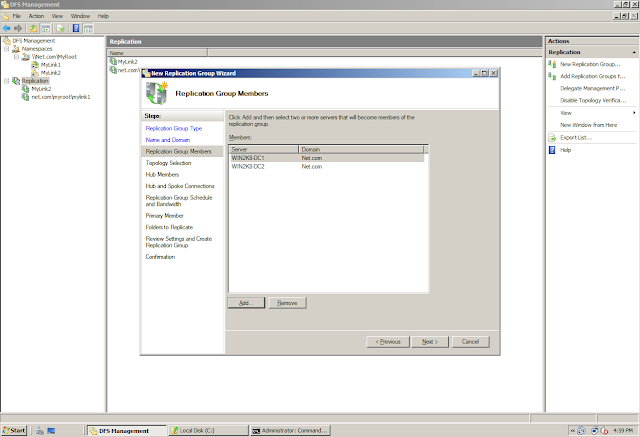The height and width of the screenshot is (437, 640).
Task: Click New Window from Here action
Action: pyautogui.click(x=589, y=125)
